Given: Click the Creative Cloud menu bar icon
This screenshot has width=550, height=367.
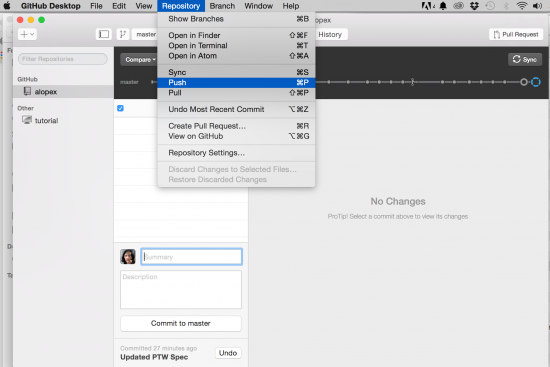Looking at the screenshot, I should pos(459,6).
